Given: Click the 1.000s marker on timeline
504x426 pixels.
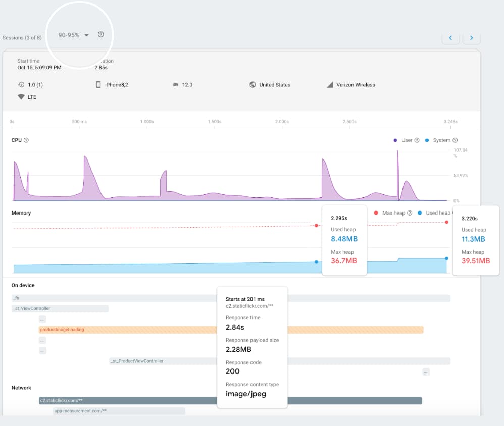Looking at the screenshot, I should click(147, 122).
